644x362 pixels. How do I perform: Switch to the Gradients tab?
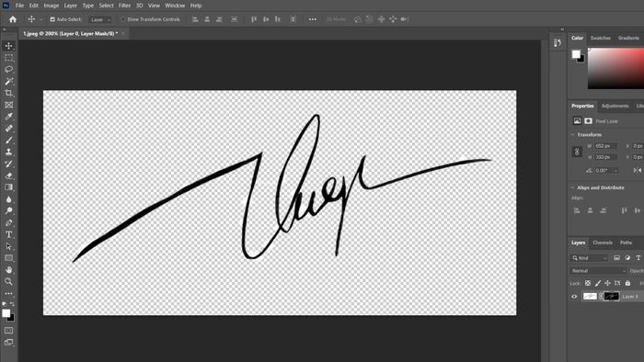pos(628,38)
